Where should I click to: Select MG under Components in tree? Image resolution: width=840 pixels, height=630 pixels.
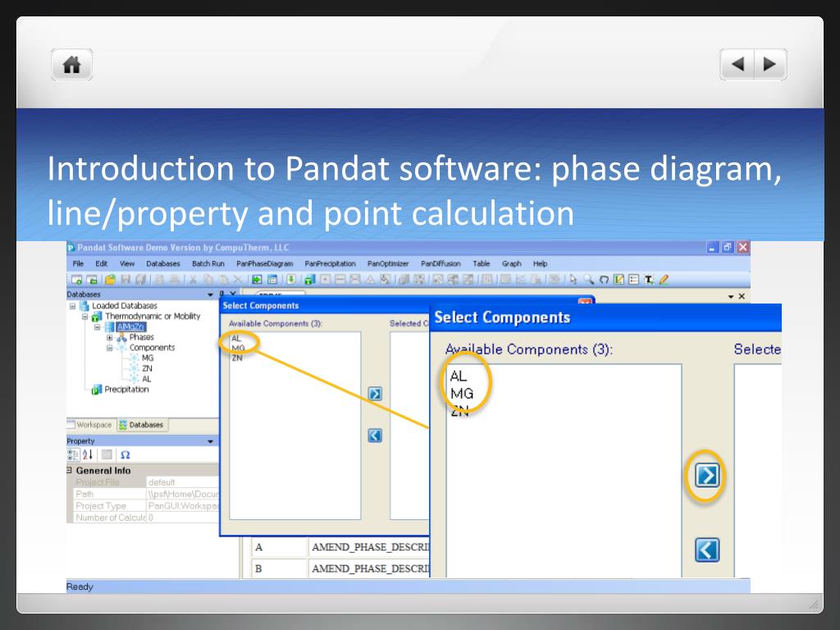click(x=148, y=358)
